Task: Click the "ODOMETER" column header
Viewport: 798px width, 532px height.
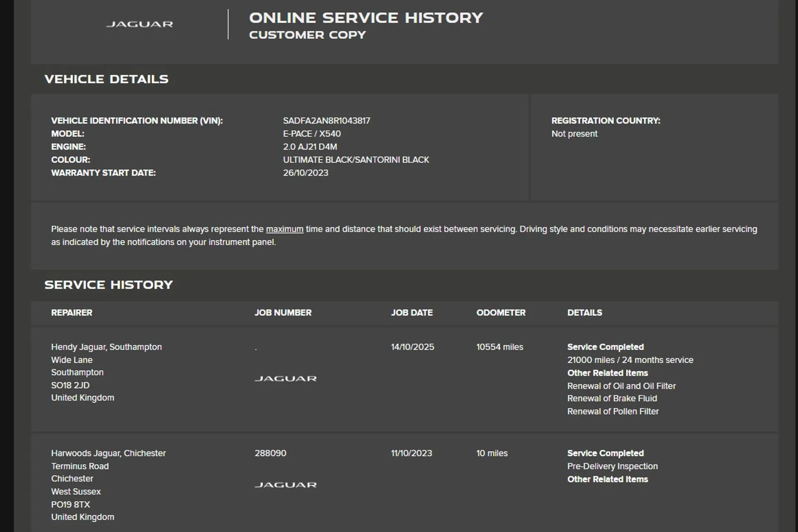Action: [501, 313]
